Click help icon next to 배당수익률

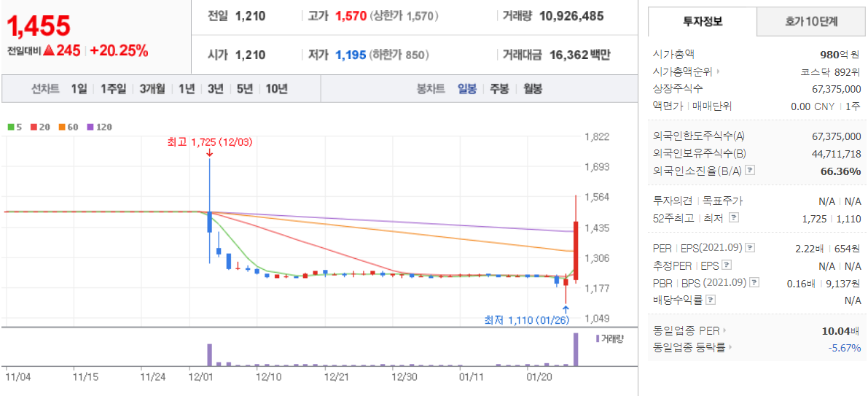pos(711,300)
